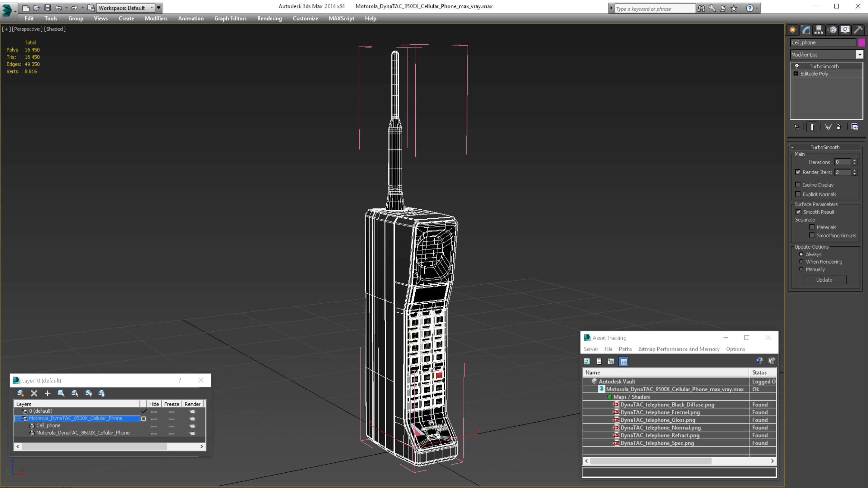This screenshot has height=488, width=868.
Task: Select Always update option radio button
Action: [801, 254]
